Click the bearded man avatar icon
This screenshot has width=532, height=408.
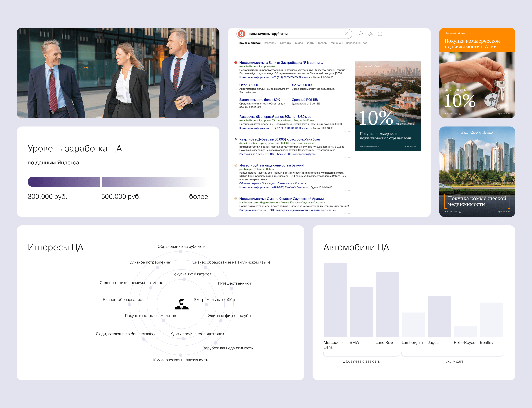point(181,304)
